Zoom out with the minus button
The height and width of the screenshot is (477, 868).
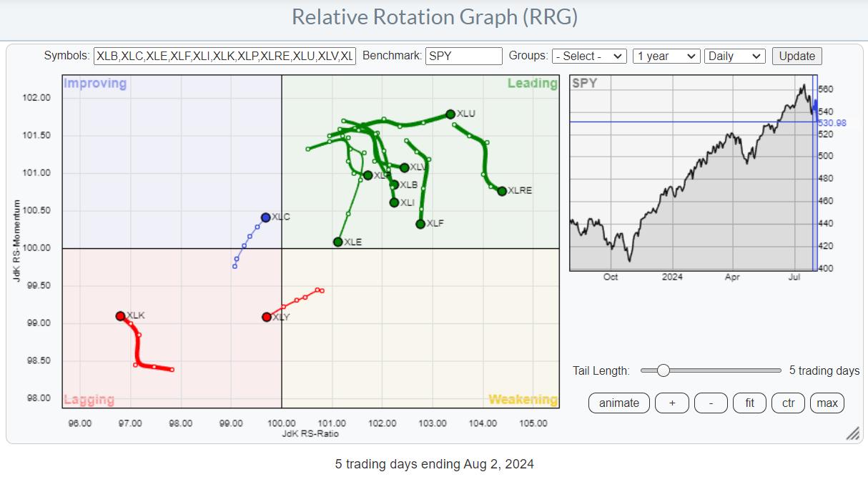[x=711, y=403]
